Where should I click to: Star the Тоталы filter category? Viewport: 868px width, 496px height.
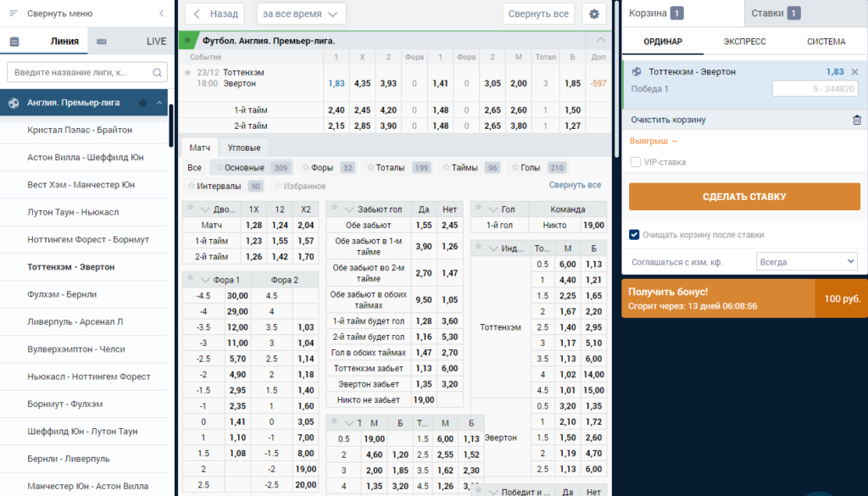pyautogui.click(x=370, y=168)
